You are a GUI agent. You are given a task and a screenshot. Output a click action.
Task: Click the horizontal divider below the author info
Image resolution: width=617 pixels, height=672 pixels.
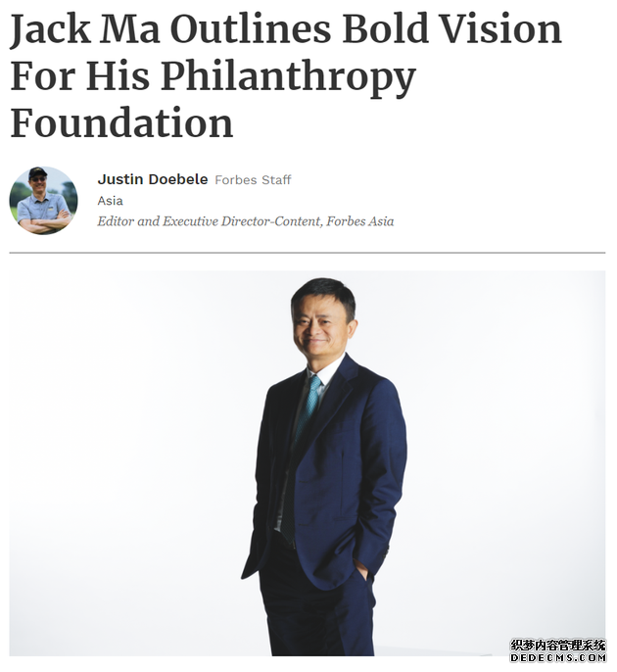(308, 253)
